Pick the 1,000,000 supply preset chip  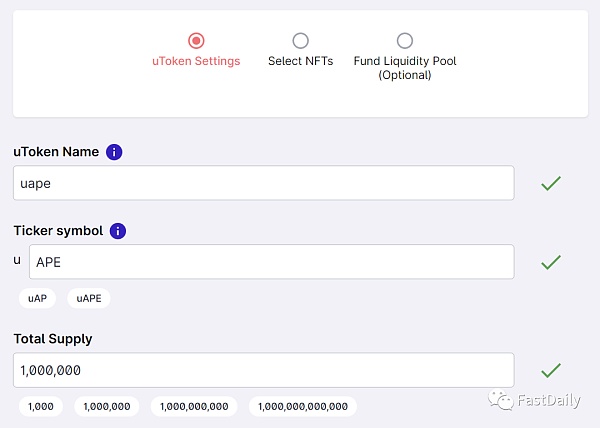[x=107, y=406]
